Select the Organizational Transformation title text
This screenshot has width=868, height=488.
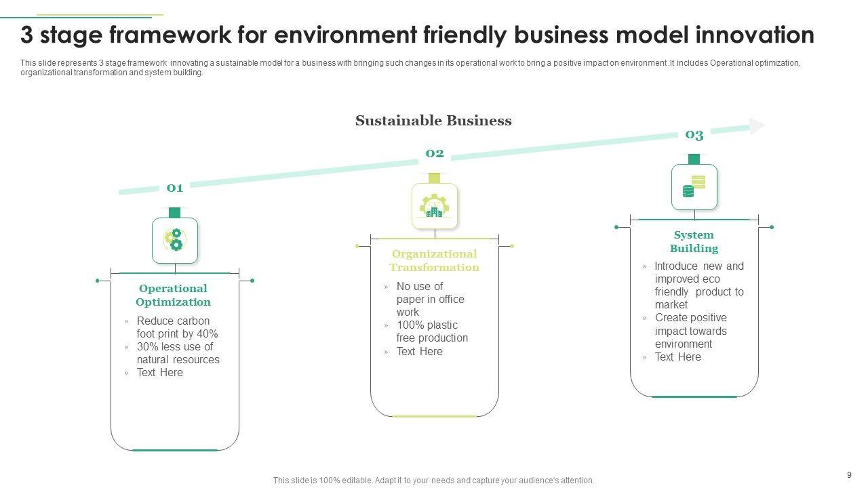pos(434,261)
